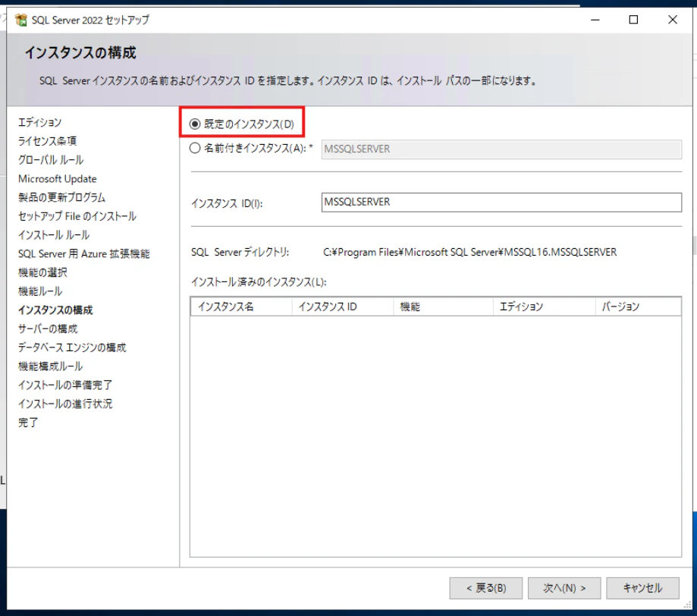This screenshot has width=697, height=616.
Task: Click the named instance MSSQLSERVER text field
Action: point(501,149)
